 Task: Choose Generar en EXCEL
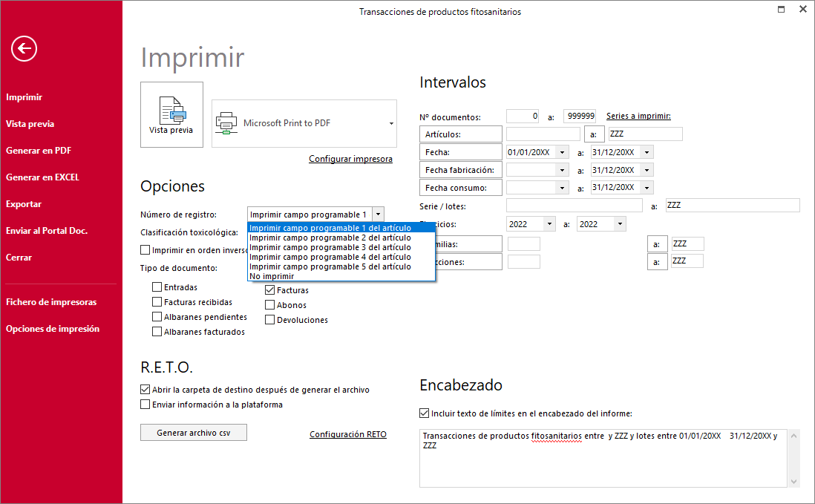coord(42,177)
